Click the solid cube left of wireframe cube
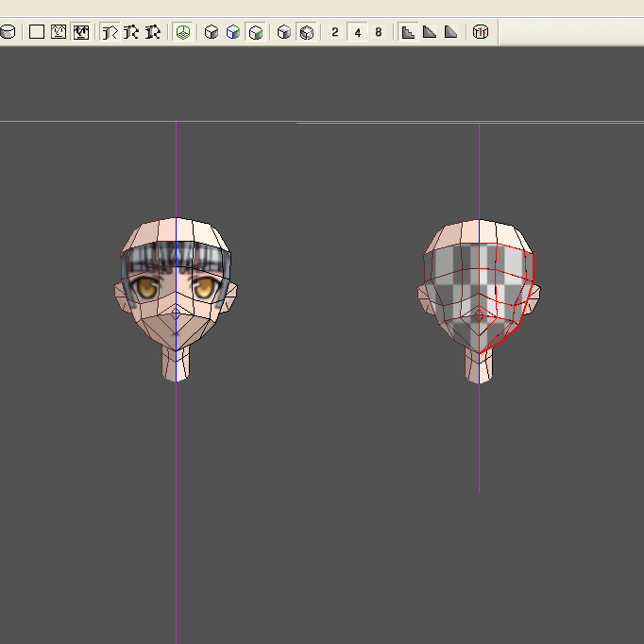Image resolution: width=644 pixels, height=644 pixels. (x=284, y=32)
